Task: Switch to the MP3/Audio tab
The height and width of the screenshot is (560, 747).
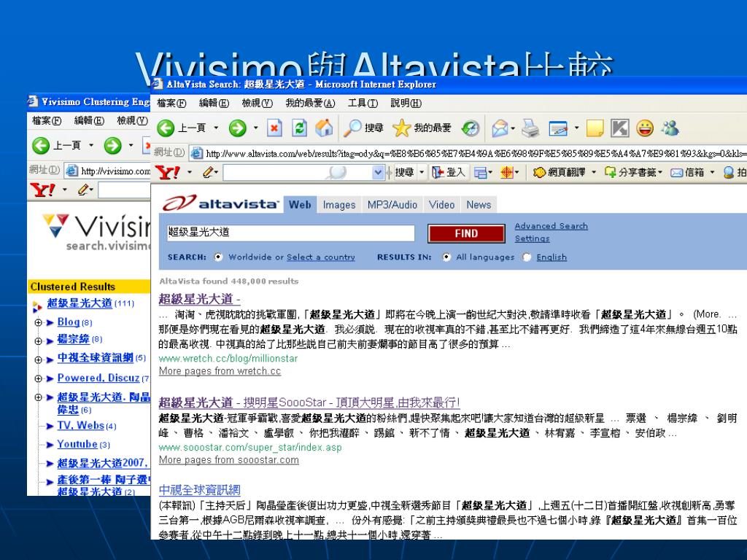Action: click(392, 205)
